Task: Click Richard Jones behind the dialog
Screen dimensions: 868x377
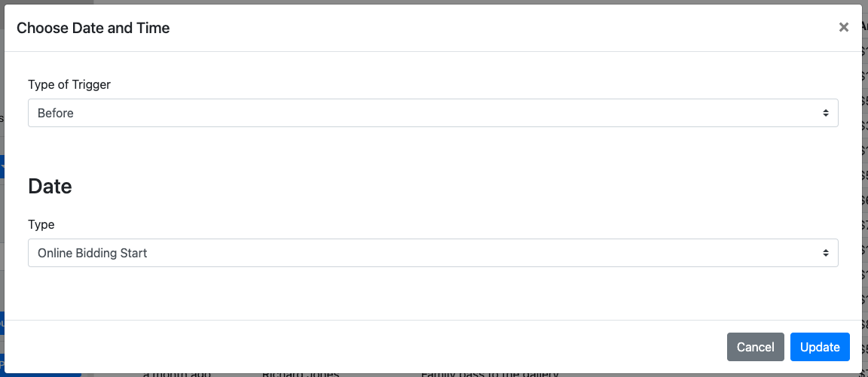Action: (300, 375)
